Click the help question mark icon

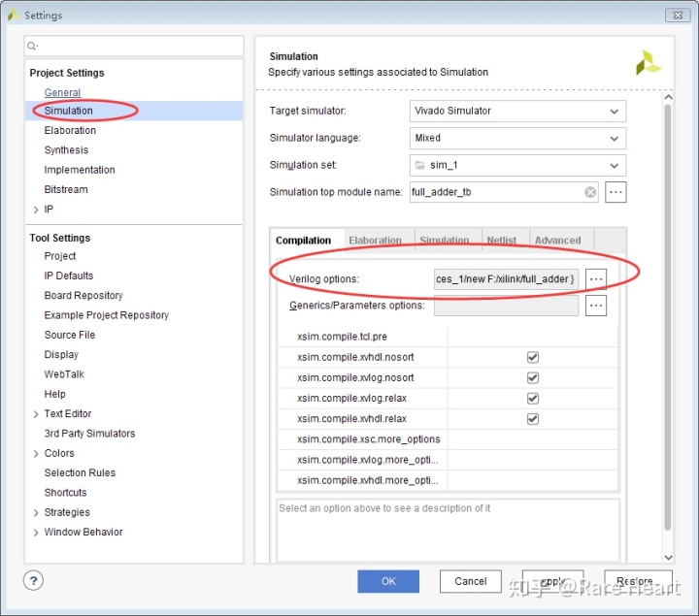(33, 581)
